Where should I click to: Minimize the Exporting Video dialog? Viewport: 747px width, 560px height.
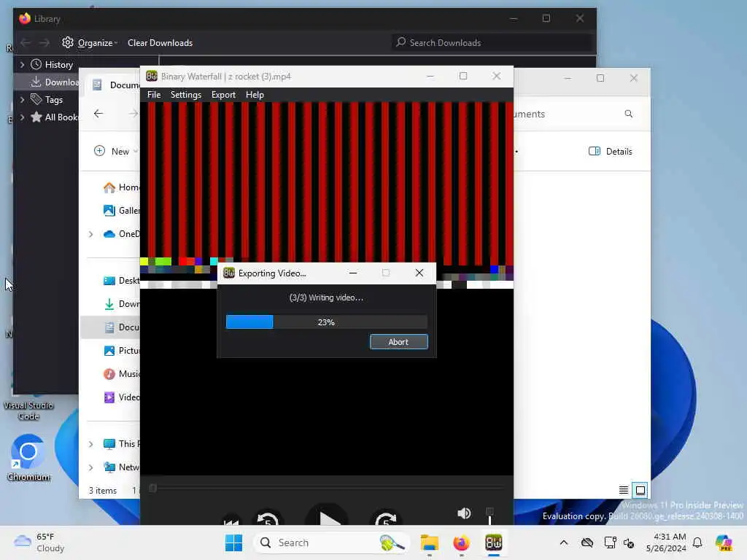pos(353,273)
